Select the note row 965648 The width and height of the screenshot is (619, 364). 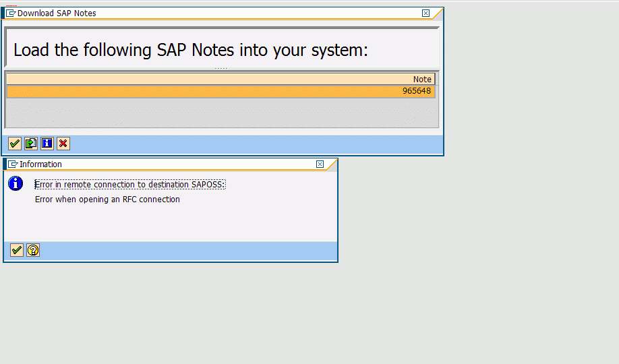point(220,91)
